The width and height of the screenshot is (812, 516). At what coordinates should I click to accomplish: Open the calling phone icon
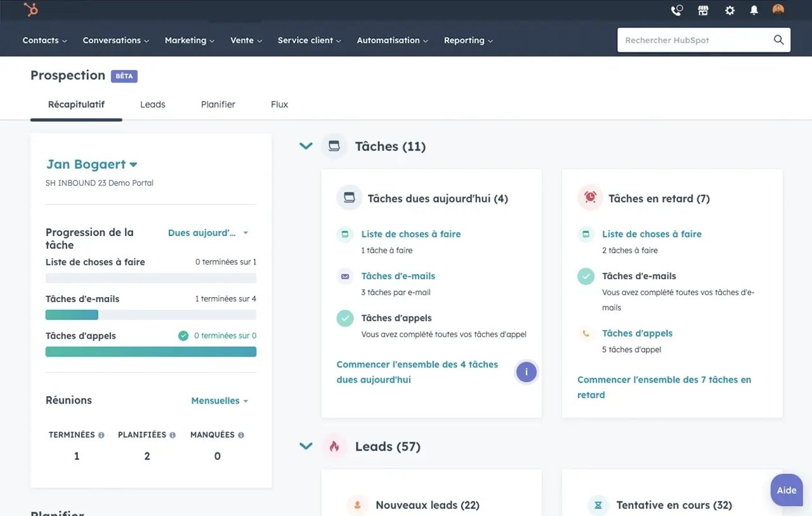click(x=677, y=10)
